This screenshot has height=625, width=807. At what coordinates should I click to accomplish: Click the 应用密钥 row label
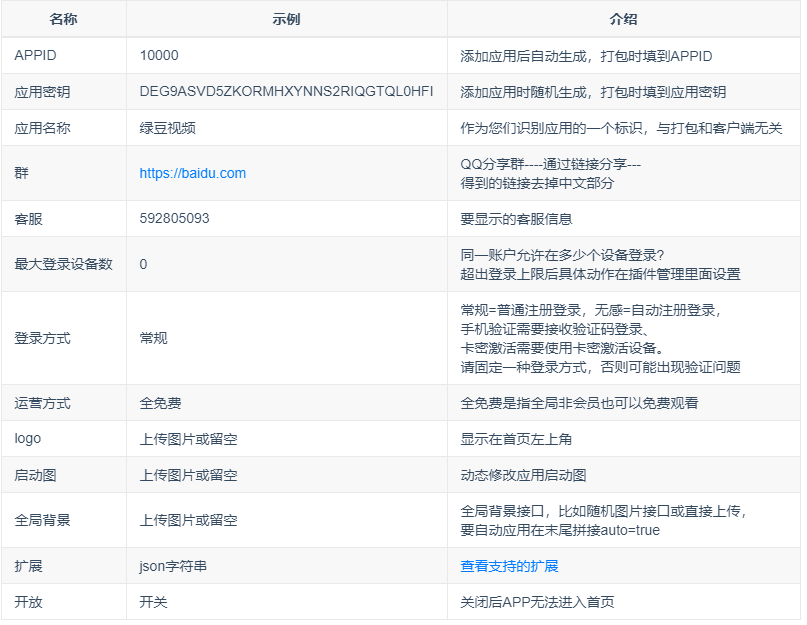click(41, 92)
